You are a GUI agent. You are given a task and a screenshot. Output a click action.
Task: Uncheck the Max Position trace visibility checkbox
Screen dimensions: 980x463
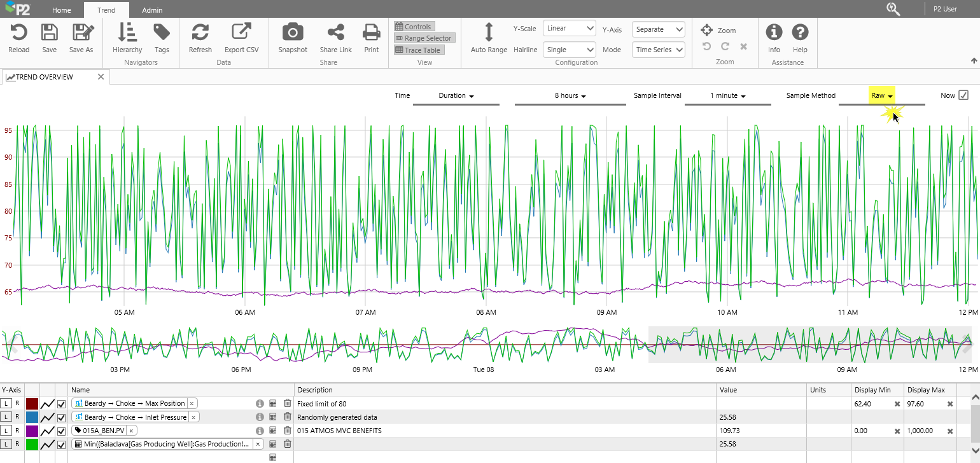pyautogui.click(x=62, y=404)
